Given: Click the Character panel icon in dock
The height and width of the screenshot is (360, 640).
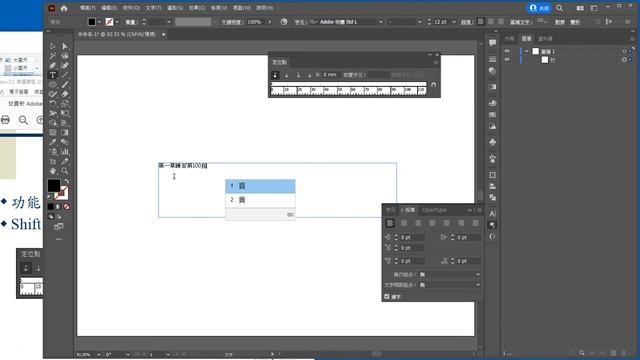Looking at the screenshot, I should [x=493, y=213].
